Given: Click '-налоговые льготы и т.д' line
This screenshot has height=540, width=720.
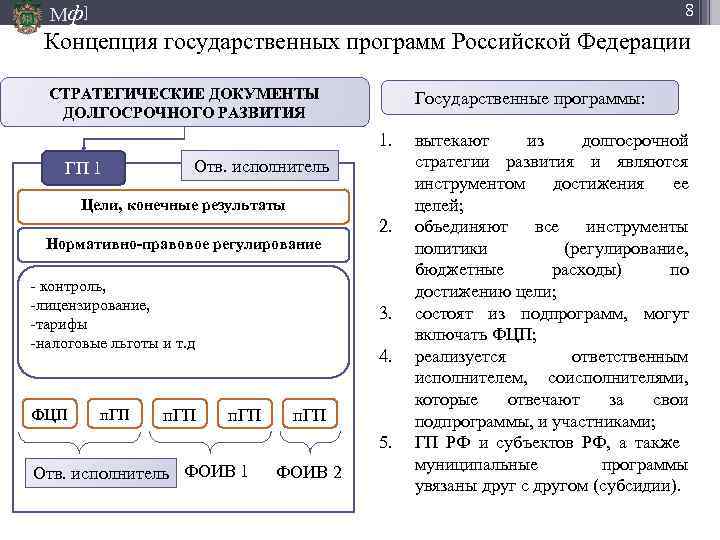Looking at the screenshot, I should [112, 343].
